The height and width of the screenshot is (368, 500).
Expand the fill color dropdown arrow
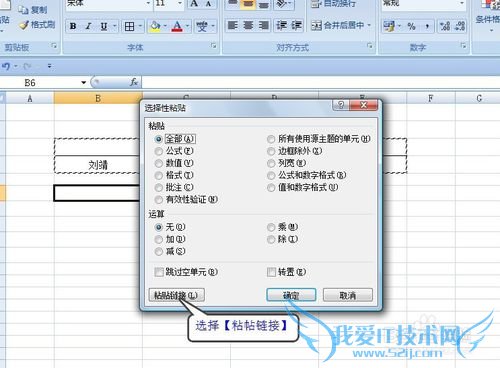pyautogui.click(x=166, y=26)
